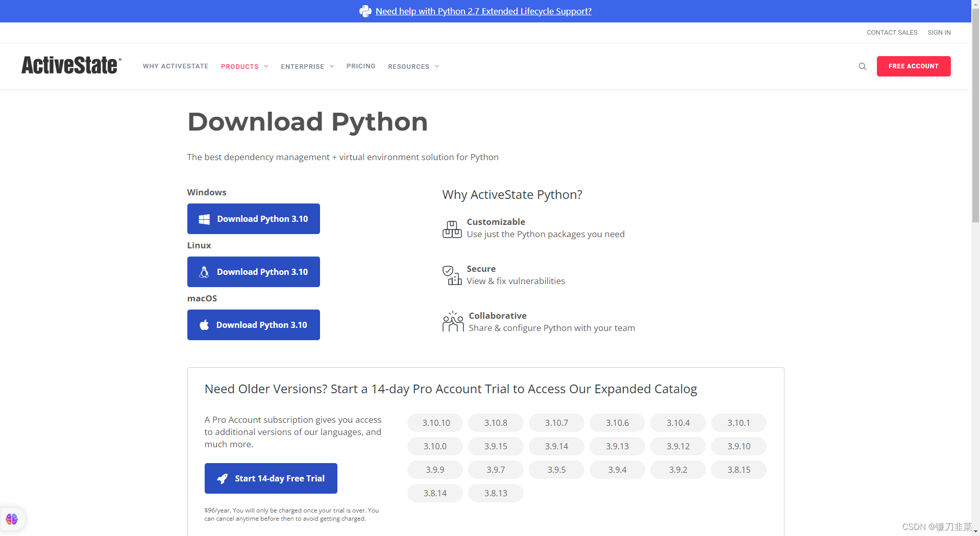
Task: Click the Python logo in top banner
Action: point(365,11)
